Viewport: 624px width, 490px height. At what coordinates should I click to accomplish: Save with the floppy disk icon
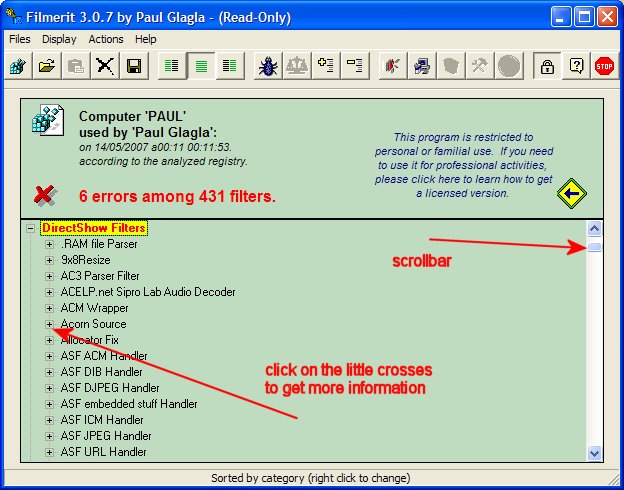click(134, 66)
